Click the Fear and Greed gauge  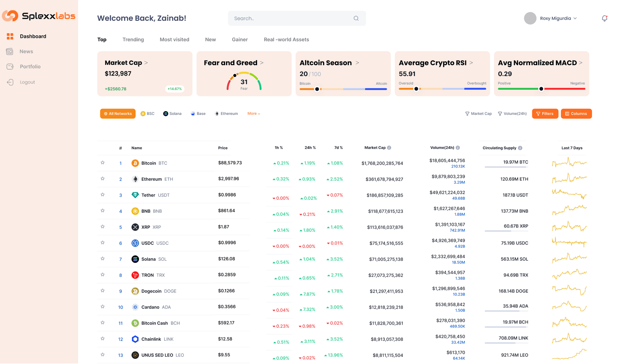(244, 82)
